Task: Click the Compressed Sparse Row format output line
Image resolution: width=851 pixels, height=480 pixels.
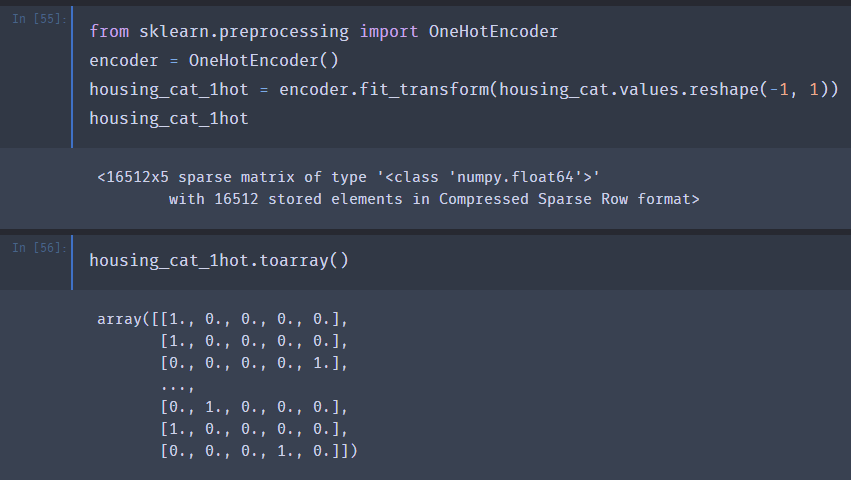Action: (434, 199)
